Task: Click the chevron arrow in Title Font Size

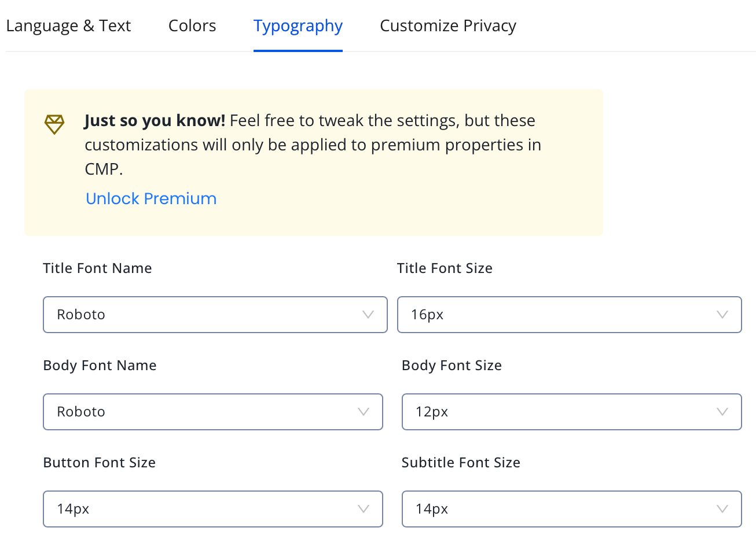Action: (722, 315)
